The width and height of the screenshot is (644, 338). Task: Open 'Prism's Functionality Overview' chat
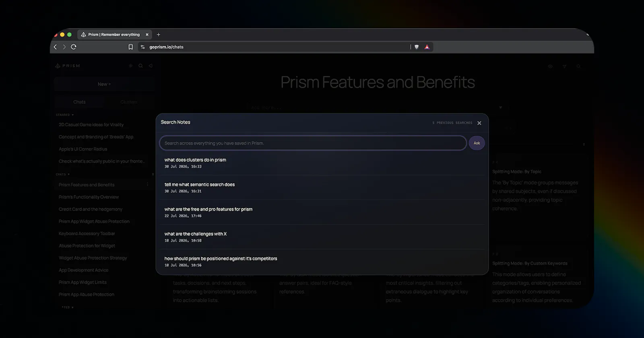pyautogui.click(x=89, y=197)
